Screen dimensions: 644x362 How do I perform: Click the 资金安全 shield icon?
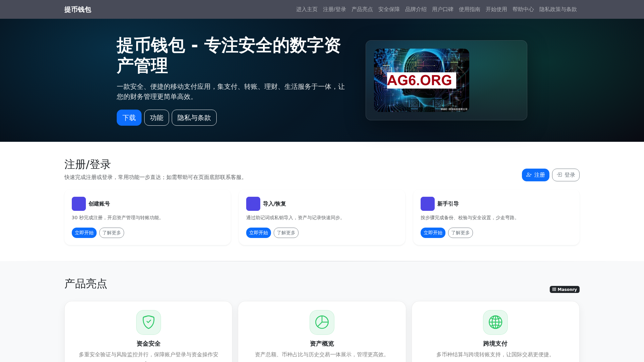tap(149, 322)
